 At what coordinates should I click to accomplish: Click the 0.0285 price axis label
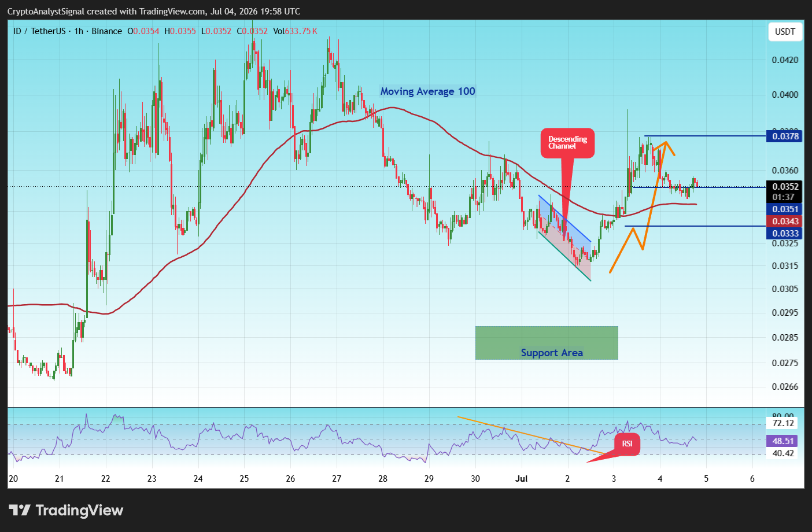[785, 338]
